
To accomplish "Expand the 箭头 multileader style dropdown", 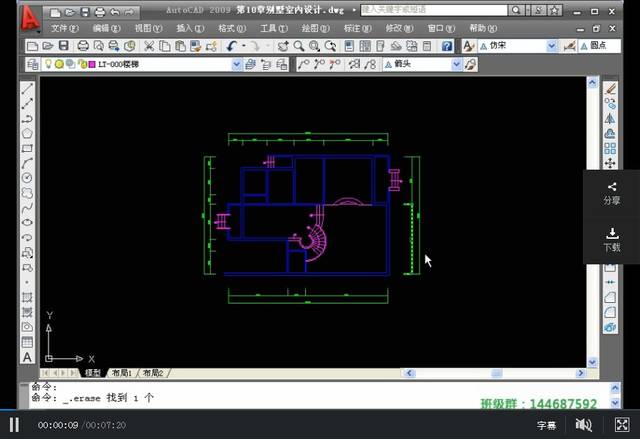I will tap(457, 64).
